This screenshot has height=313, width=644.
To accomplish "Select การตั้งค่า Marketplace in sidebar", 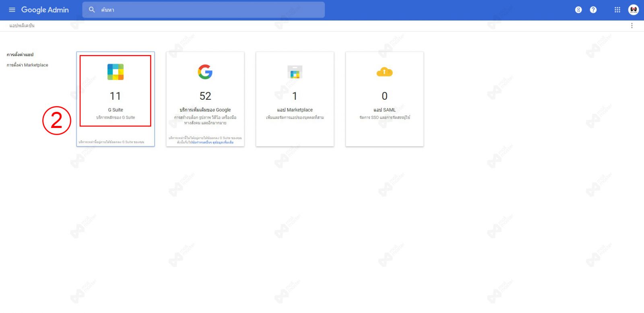I will coord(27,65).
